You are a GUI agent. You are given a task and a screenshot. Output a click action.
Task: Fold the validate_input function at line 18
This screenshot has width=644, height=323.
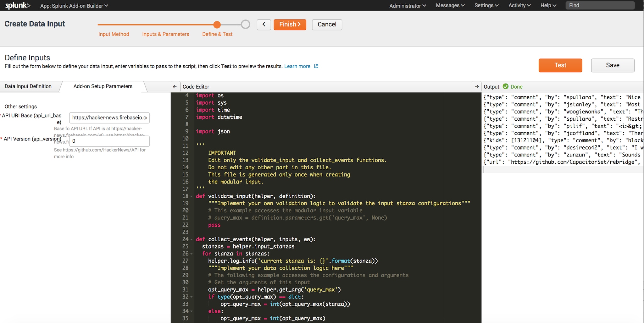192,196
